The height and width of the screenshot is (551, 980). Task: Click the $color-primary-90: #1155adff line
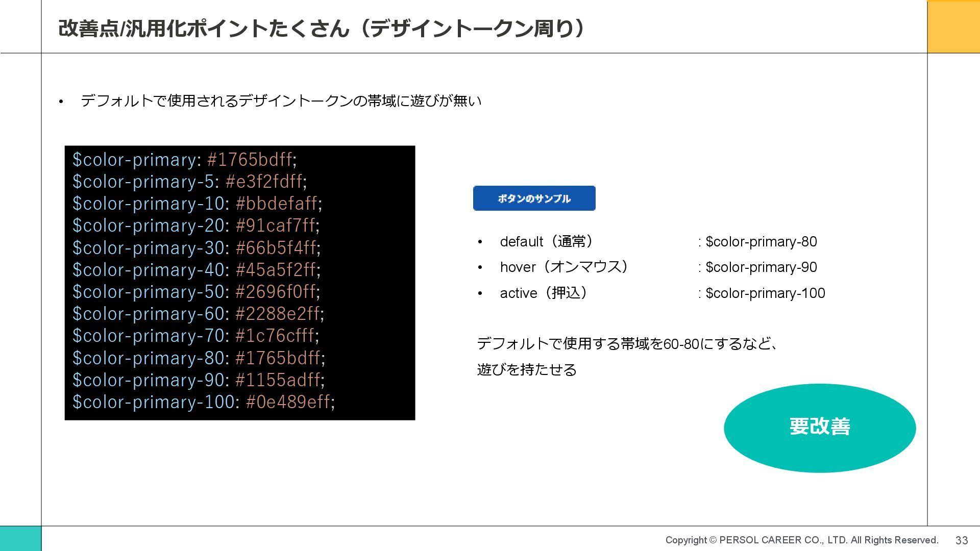[199, 380]
